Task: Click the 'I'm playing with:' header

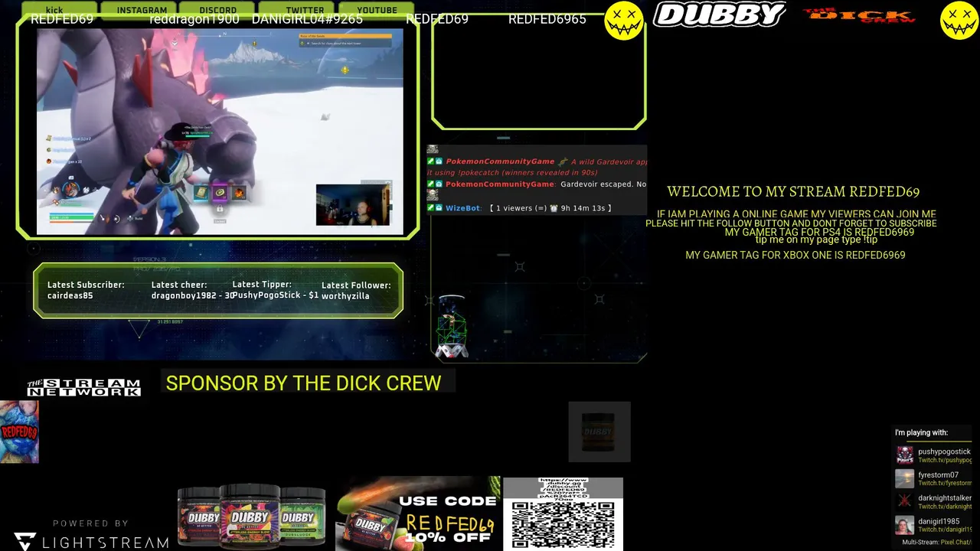Action: (921, 433)
